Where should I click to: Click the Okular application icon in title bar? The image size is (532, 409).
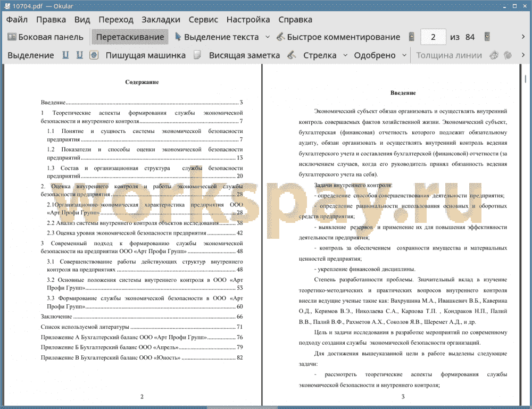tap(7, 6)
